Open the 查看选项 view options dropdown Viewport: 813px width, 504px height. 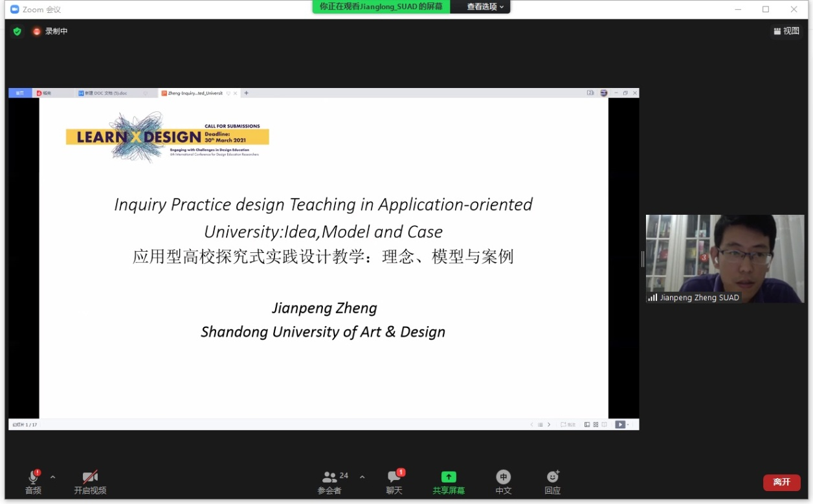coord(485,6)
